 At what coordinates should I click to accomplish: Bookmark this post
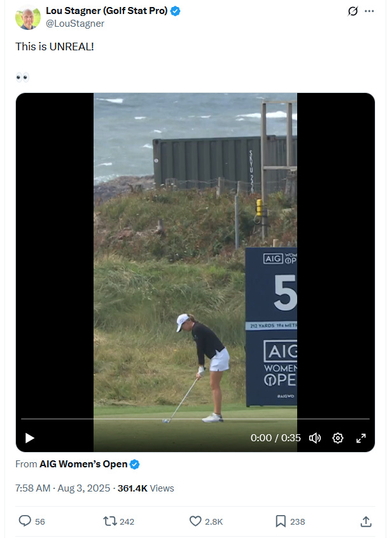(281, 521)
